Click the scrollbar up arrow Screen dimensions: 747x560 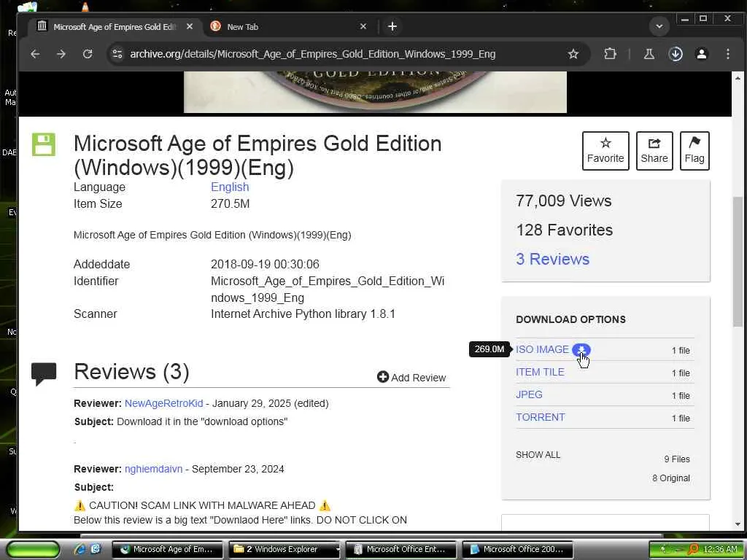[738, 77]
